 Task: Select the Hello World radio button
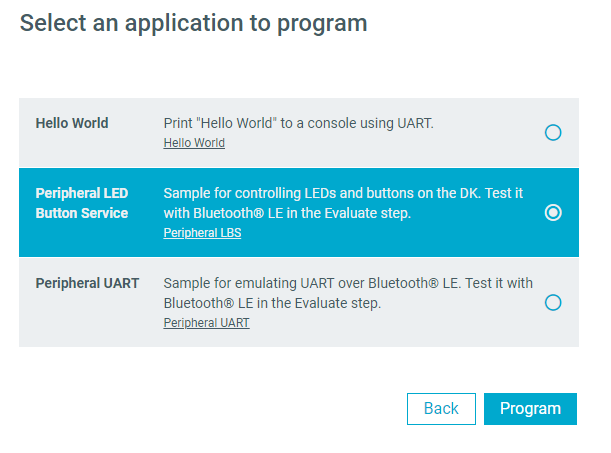pos(553,132)
